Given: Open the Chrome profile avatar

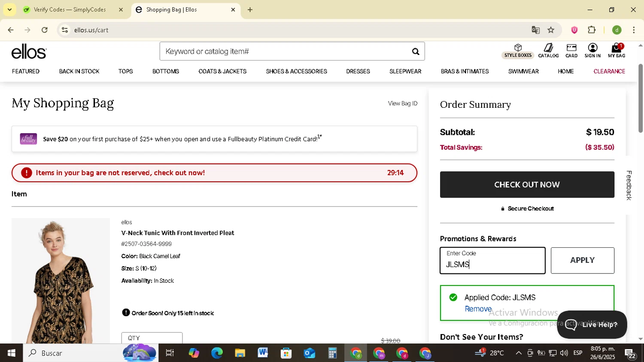Looking at the screenshot, I should [x=617, y=30].
